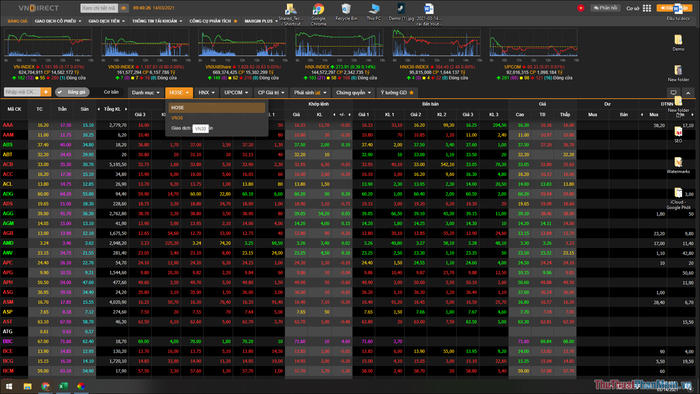The image size is (700, 394).
Task: Open the Danh mục dropdown
Action: coord(145,92)
